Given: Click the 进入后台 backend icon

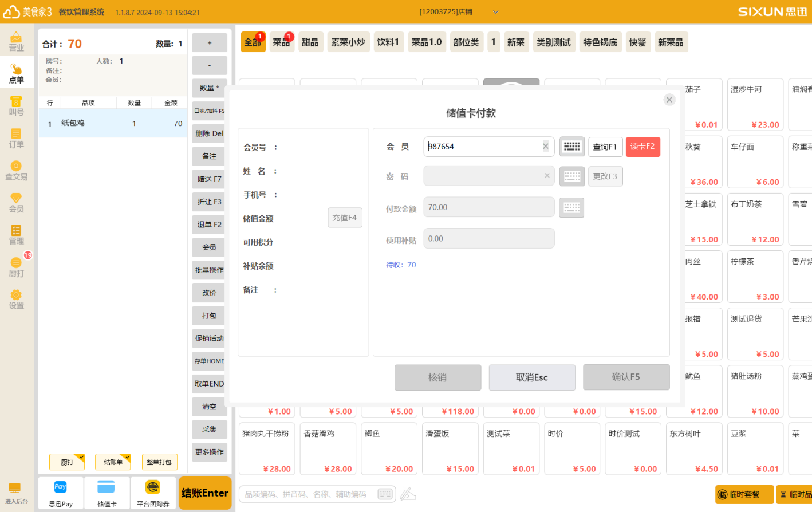Looking at the screenshot, I should pyautogui.click(x=16, y=493).
